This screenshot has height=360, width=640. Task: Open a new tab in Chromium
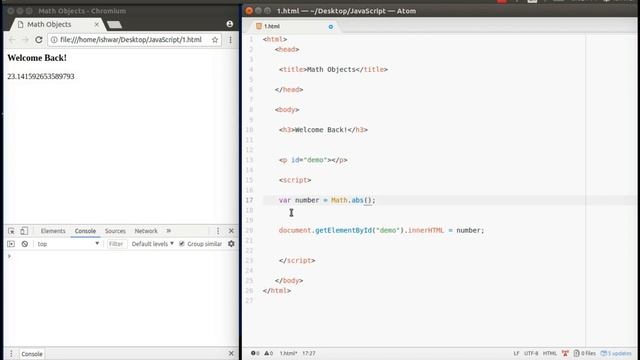(114, 25)
